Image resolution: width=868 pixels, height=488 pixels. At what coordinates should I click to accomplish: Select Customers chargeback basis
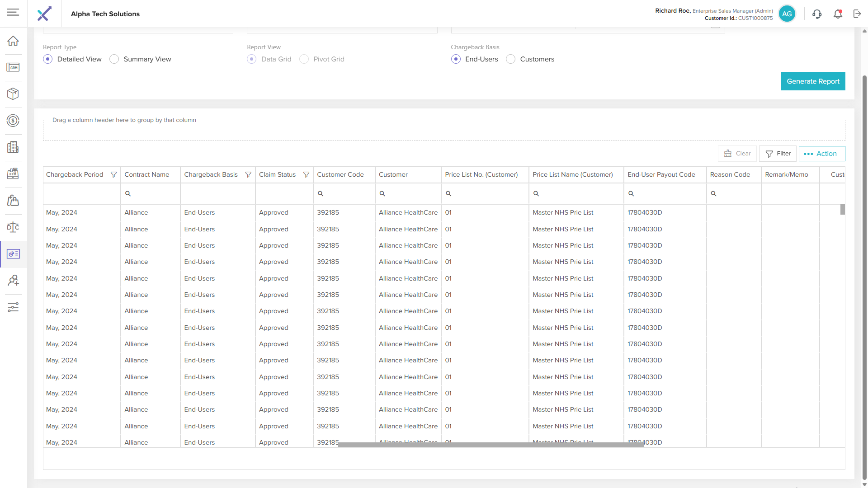click(511, 59)
